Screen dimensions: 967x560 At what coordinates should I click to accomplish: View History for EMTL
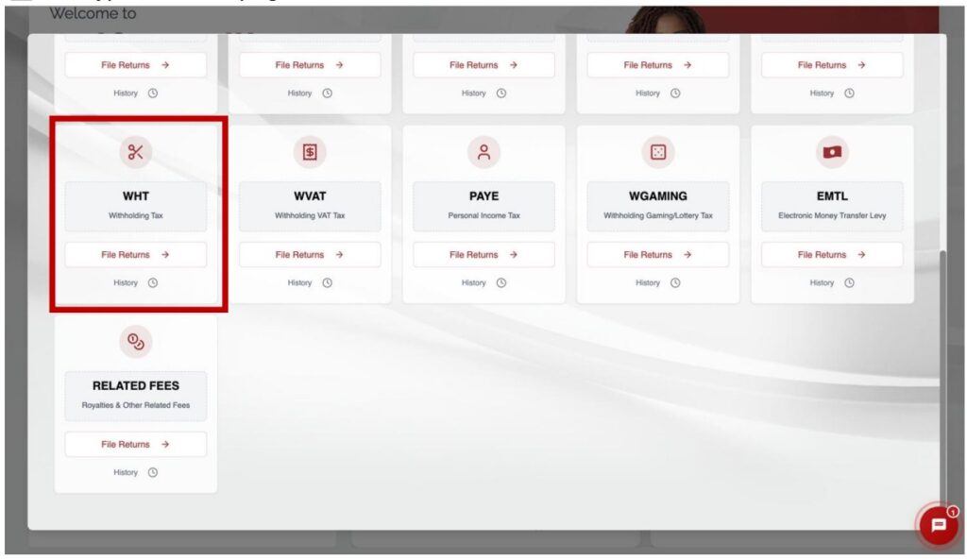pos(831,283)
